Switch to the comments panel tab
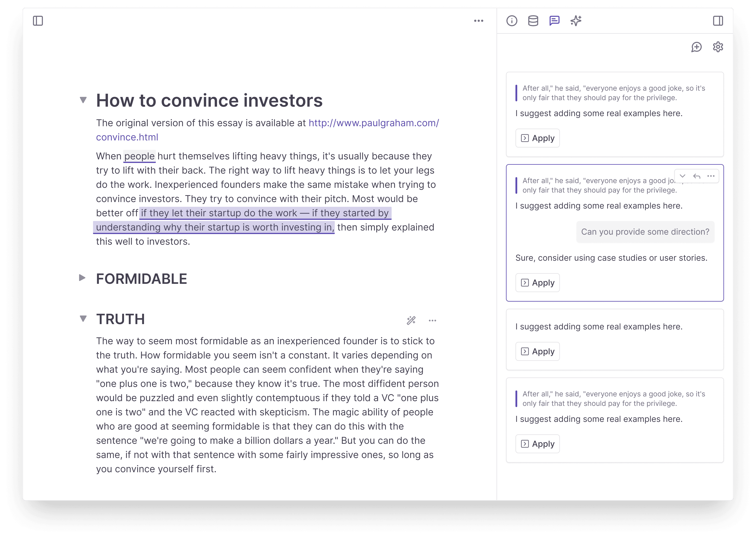Image resolution: width=756 pixels, height=538 pixels. click(554, 21)
